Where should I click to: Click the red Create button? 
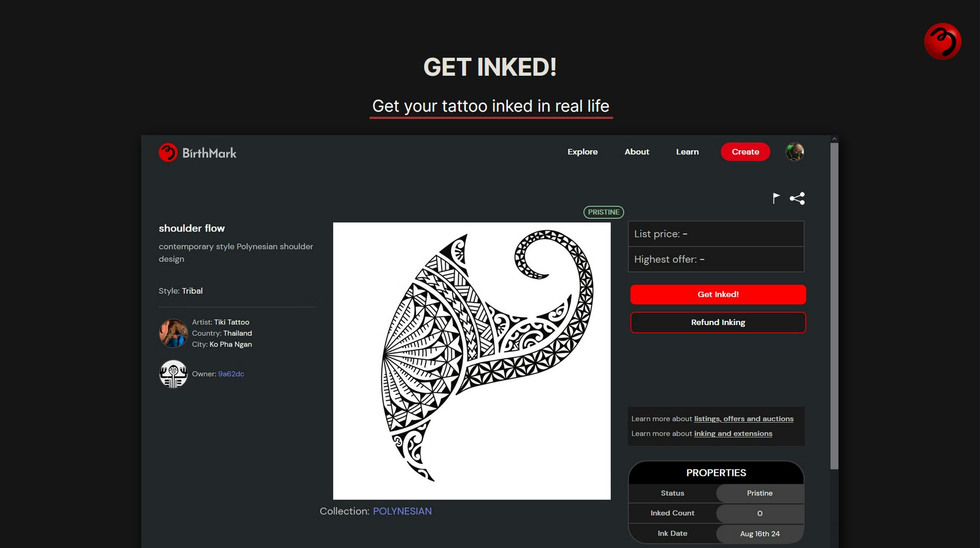[x=745, y=152]
